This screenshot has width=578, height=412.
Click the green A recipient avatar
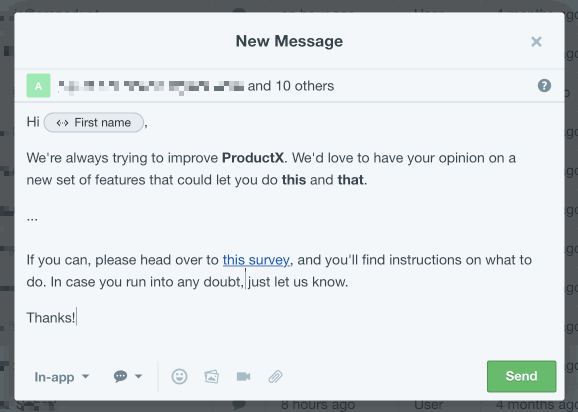pos(38,85)
